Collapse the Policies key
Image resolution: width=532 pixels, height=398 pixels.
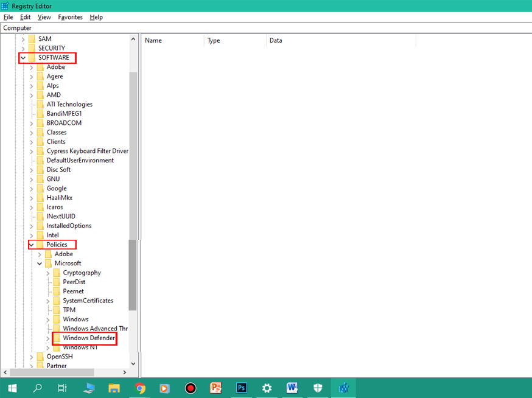pyautogui.click(x=32, y=245)
